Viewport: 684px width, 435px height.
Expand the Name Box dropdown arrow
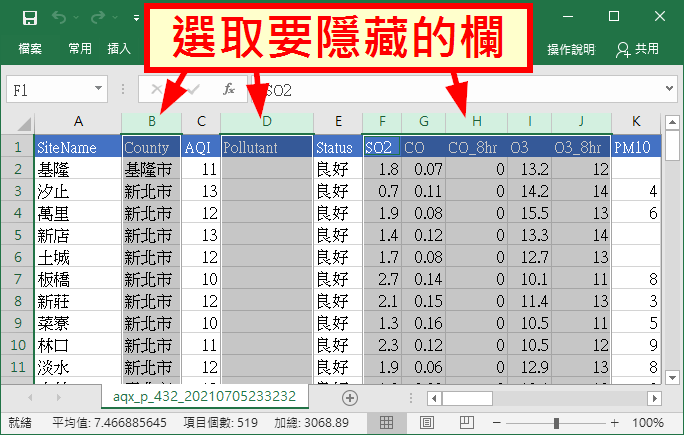click(x=99, y=89)
